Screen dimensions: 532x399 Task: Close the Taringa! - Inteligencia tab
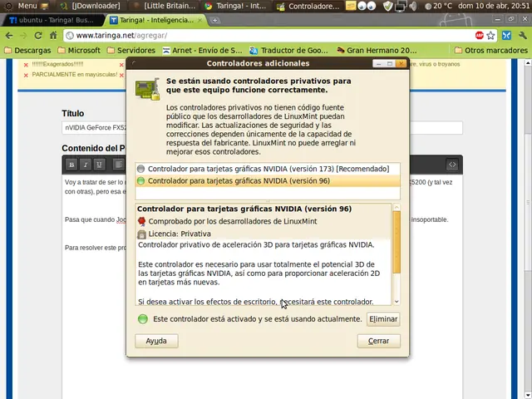tap(199, 20)
